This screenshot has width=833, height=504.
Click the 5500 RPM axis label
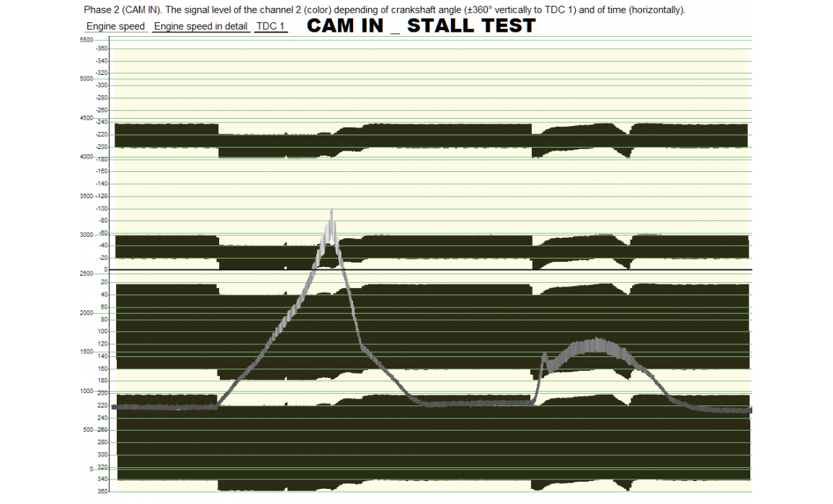[x=86, y=40]
